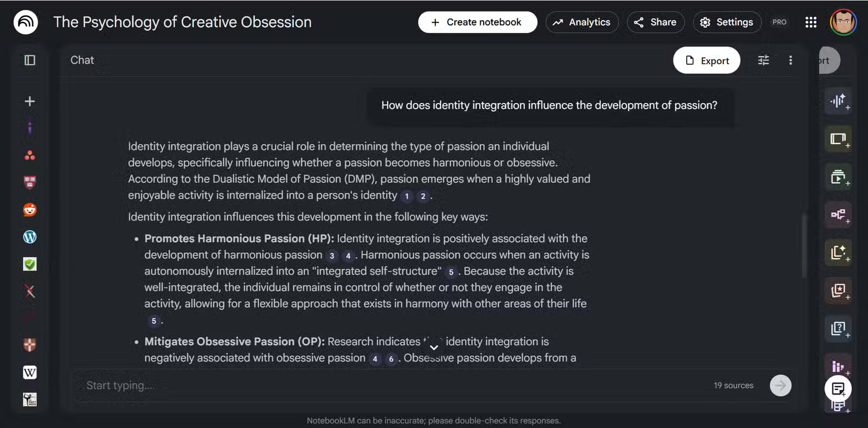This screenshot has height=428, width=868.
Task: Generate an Audio Overview from studio panel
Action: [x=838, y=101]
